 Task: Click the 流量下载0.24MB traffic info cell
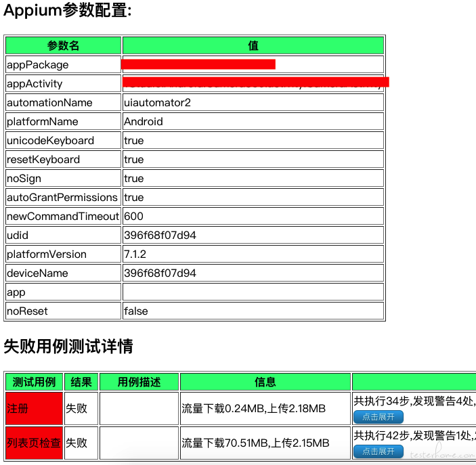coord(265,408)
